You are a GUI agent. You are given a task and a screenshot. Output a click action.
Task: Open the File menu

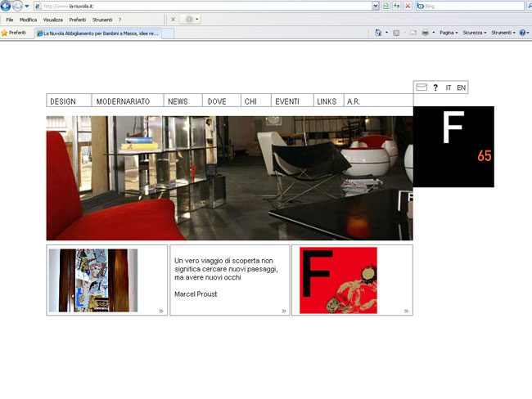10,20
